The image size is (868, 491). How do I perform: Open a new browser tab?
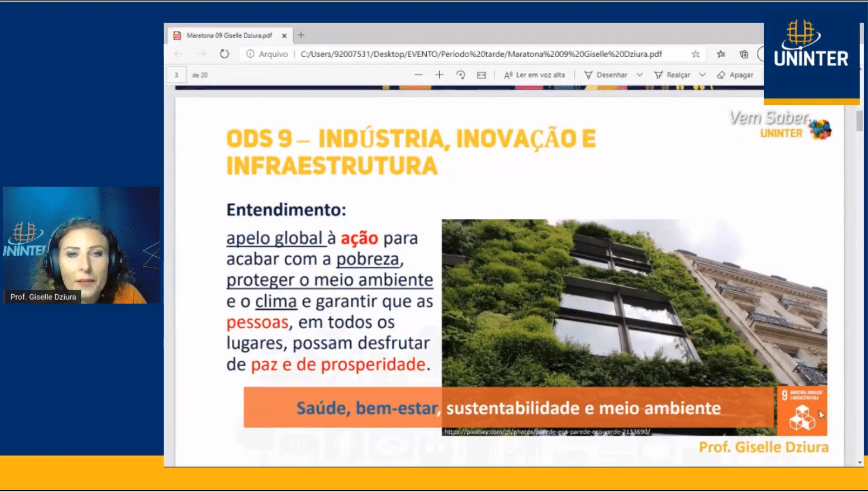(x=301, y=35)
